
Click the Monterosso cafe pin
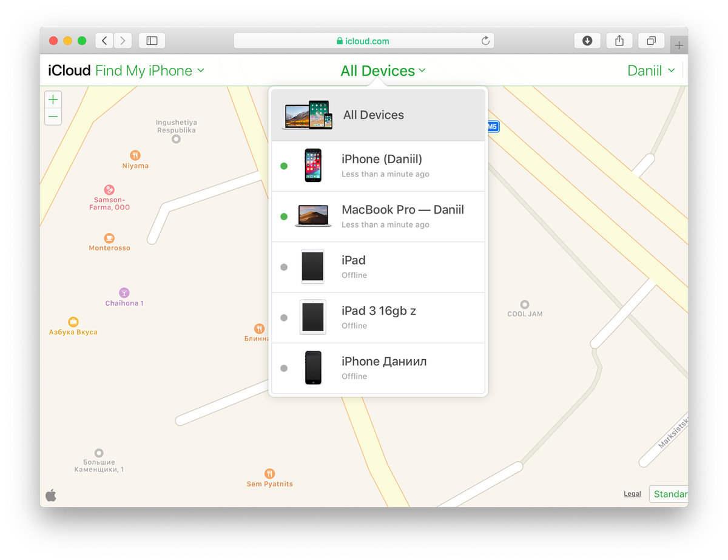click(x=109, y=238)
